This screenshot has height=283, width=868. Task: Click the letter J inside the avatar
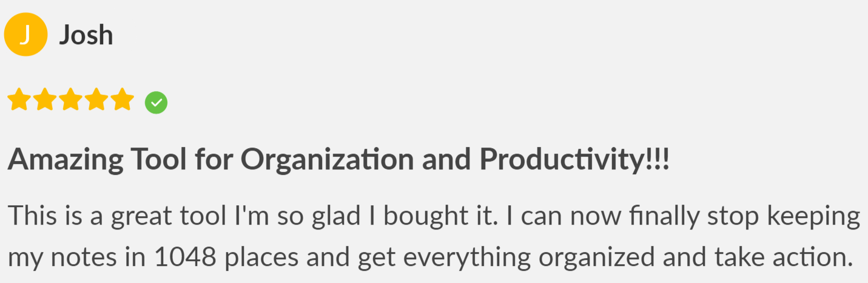point(25,35)
